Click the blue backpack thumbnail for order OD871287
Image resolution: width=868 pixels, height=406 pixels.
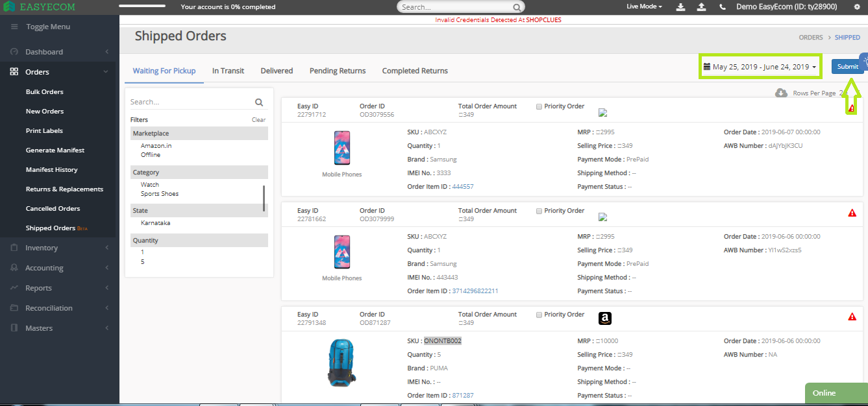[342, 363]
